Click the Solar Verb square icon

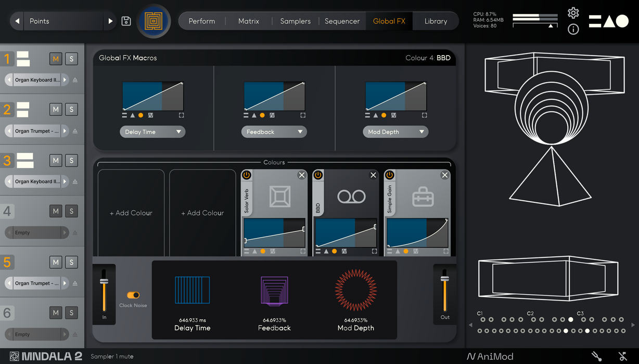[280, 197]
